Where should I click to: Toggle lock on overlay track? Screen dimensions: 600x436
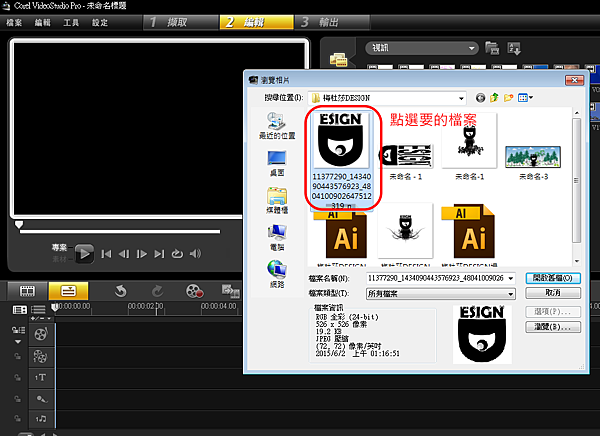(x=18, y=356)
